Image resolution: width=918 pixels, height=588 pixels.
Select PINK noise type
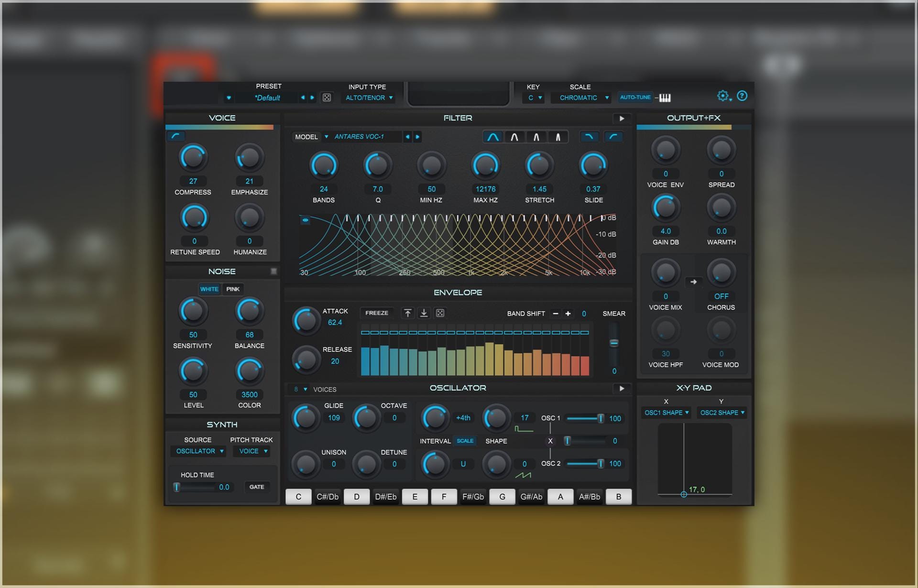(x=233, y=289)
